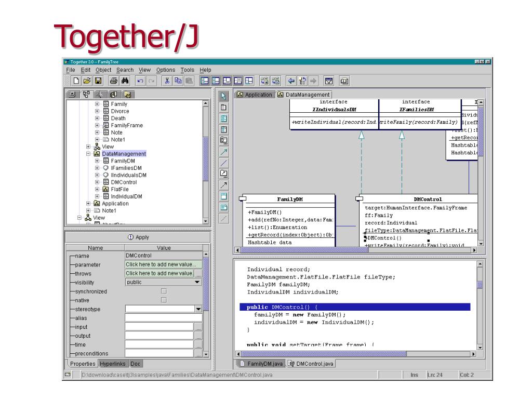Click the Copy toolbar icon

pos(178,81)
